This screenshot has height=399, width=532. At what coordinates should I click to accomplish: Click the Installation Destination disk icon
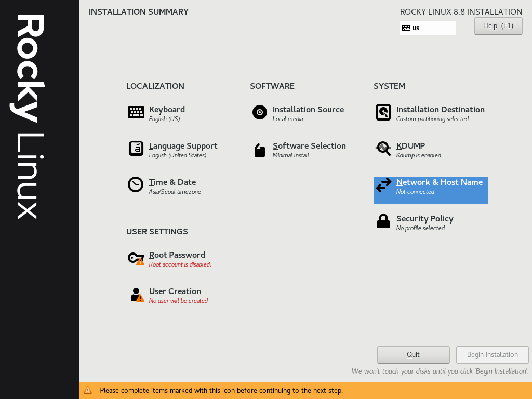coord(383,112)
